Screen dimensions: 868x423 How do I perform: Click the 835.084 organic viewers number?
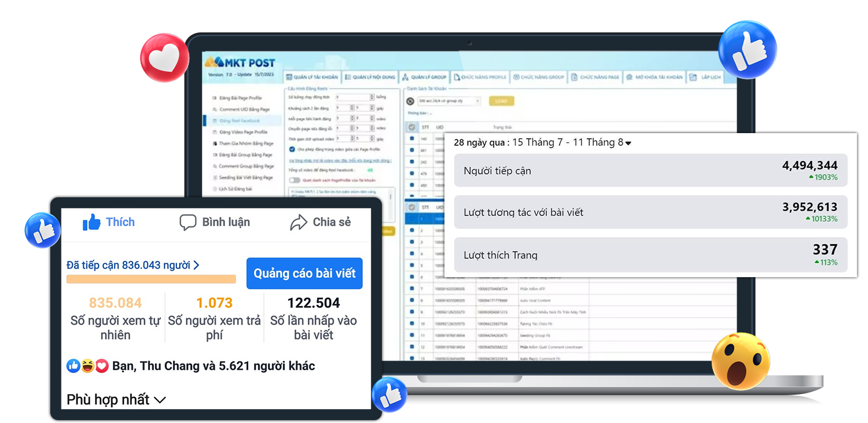pos(116,303)
